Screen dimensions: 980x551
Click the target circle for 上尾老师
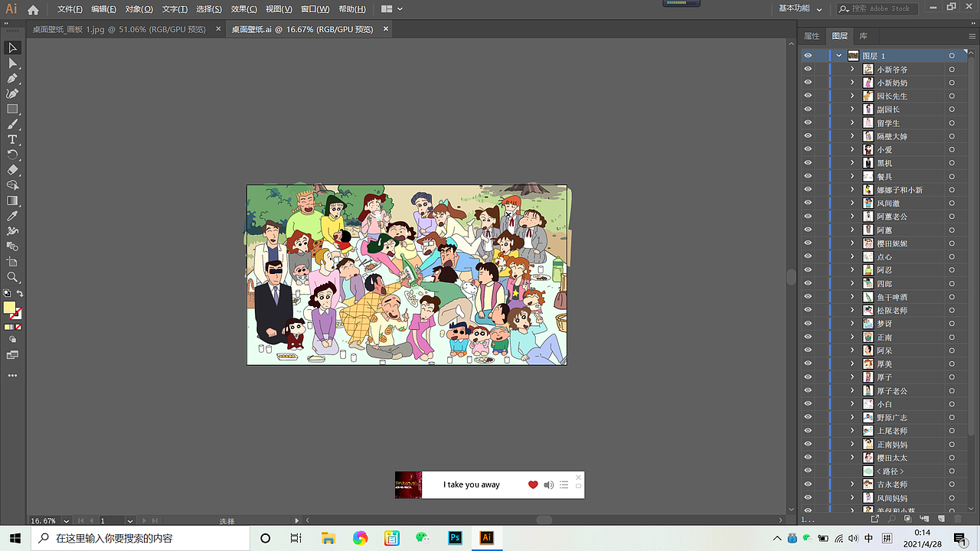click(952, 431)
